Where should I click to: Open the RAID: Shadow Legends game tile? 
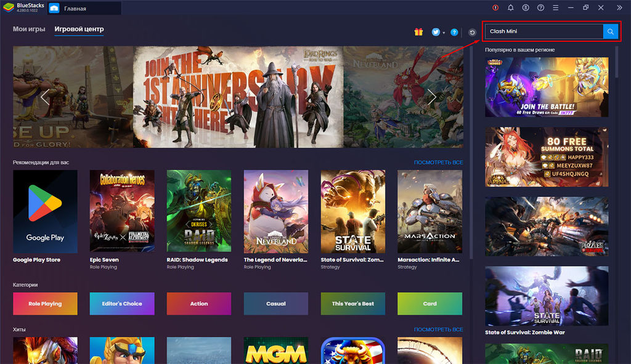[x=199, y=211]
